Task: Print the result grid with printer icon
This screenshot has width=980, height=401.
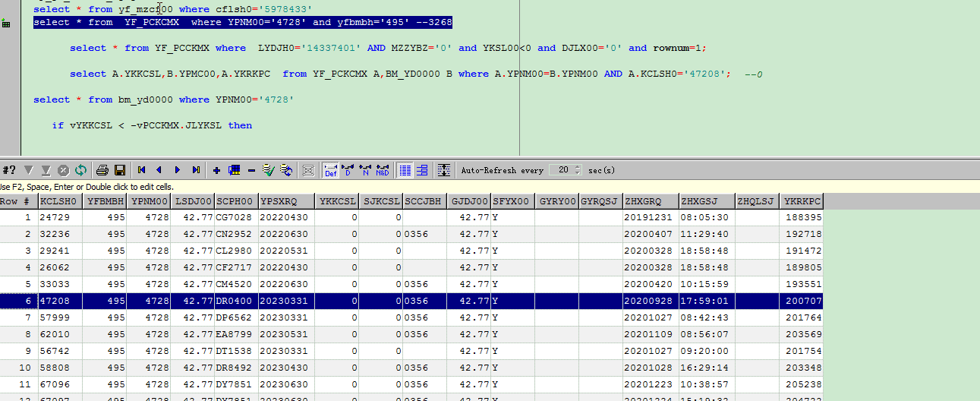Action: coord(102,170)
